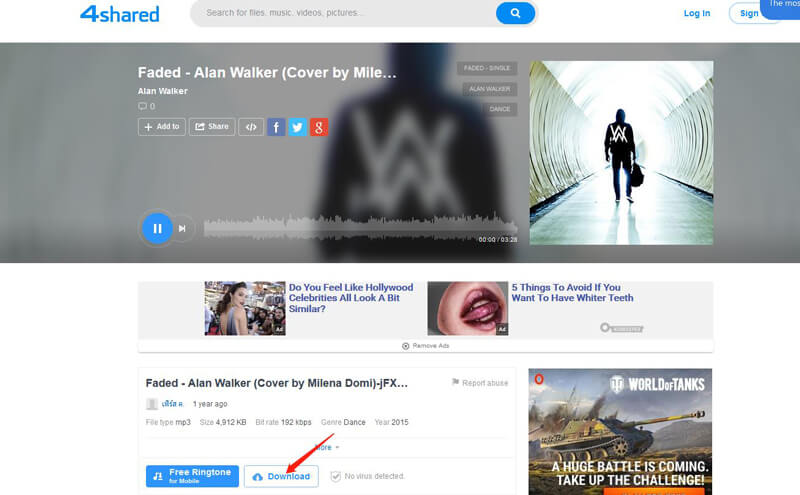Click the Free Ringtone for Mobile button

(192, 476)
